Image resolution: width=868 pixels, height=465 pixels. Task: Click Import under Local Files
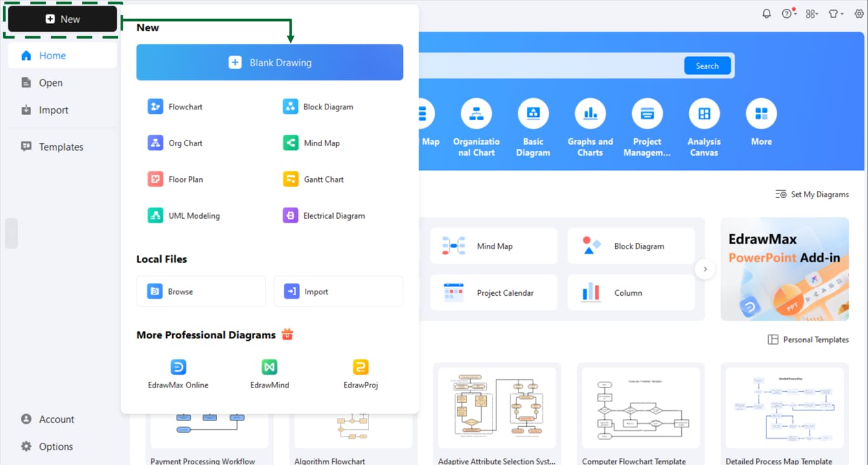coord(338,291)
